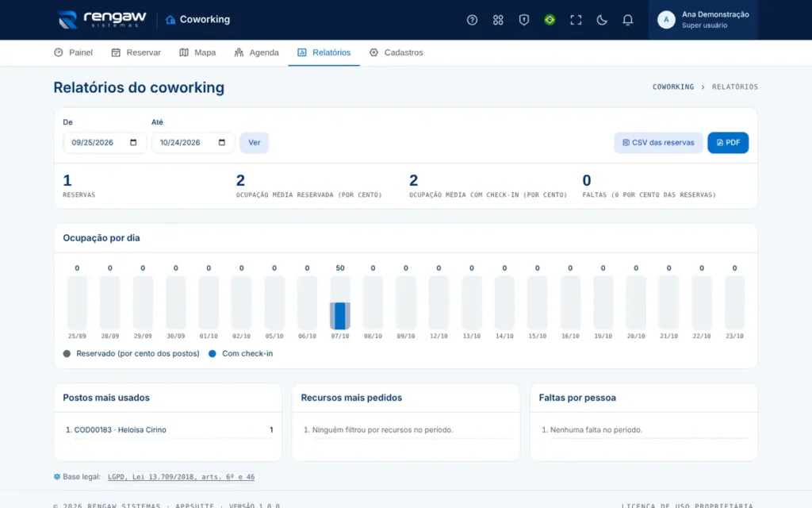Open the apps grid icon
Viewport: 812px width, 508px height.
pyautogui.click(x=498, y=20)
